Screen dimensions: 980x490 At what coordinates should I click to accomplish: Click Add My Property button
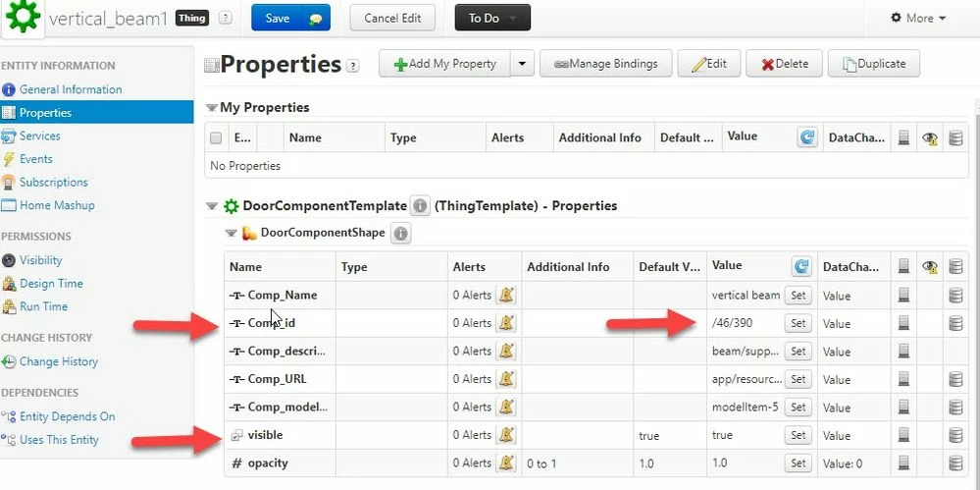tap(445, 64)
